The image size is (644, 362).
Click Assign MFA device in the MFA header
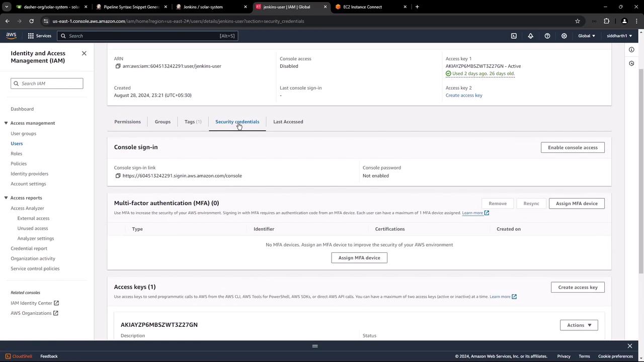coord(577,204)
